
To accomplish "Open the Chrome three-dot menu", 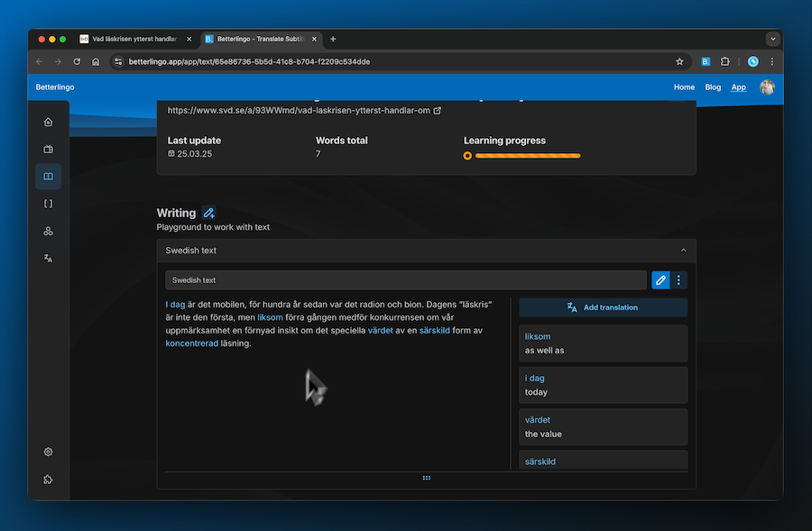I will tap(772, 61).
